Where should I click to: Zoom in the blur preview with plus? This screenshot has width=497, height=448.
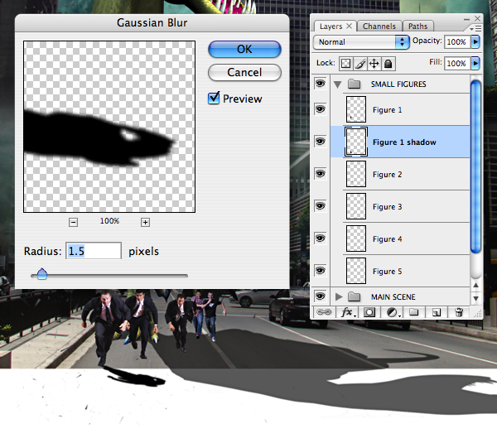[145, 222]
